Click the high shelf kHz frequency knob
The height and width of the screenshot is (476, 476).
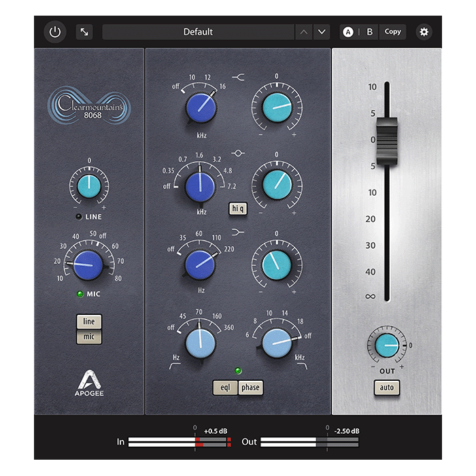point(200,106)
